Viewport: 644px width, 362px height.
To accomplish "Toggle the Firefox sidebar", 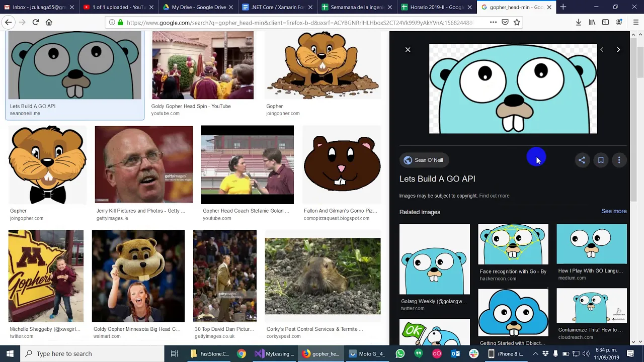I will pos(605,22).
